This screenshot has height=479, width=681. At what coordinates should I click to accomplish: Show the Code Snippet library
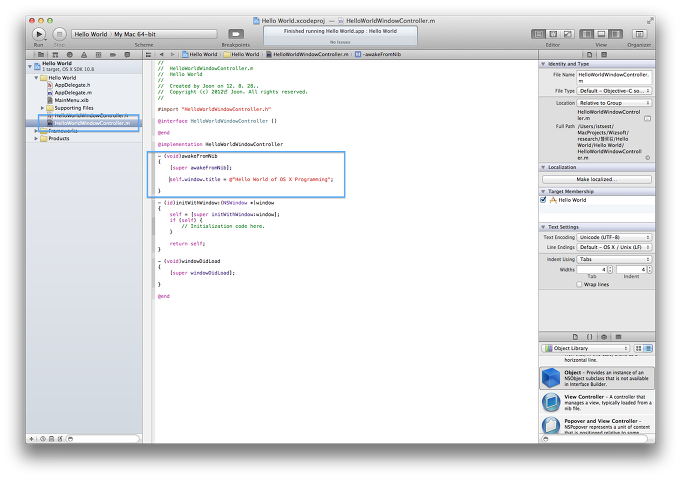(589, 337)
